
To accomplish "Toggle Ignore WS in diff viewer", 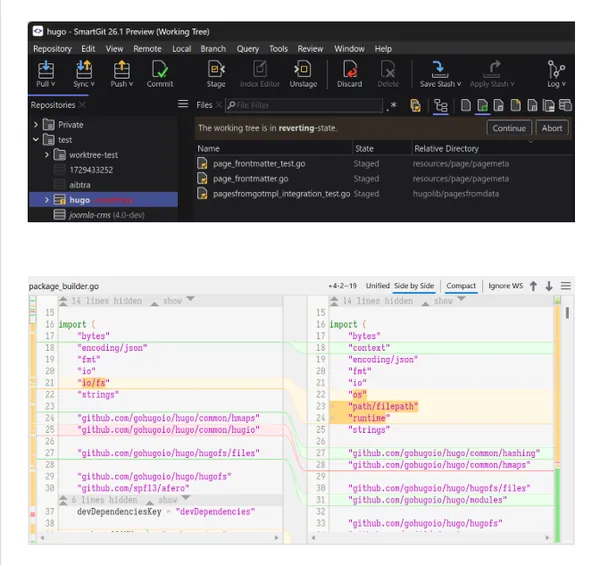I will click(x=505, y=286).
